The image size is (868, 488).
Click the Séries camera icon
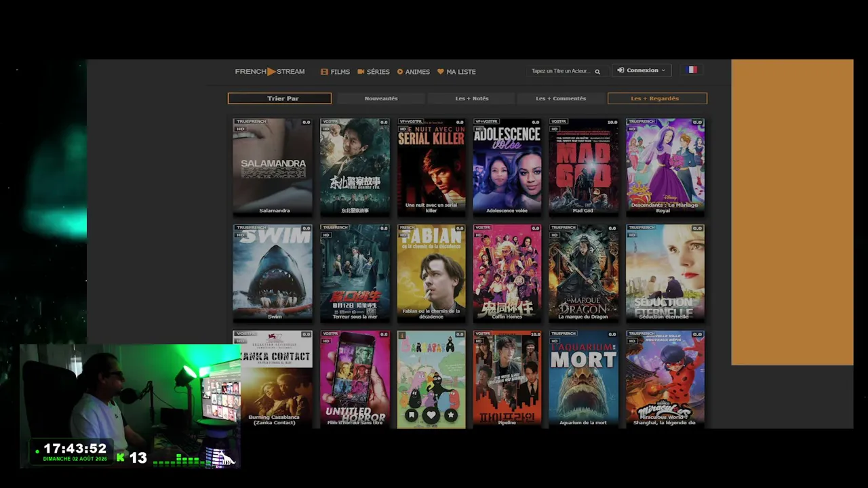[x=361, y=72]
